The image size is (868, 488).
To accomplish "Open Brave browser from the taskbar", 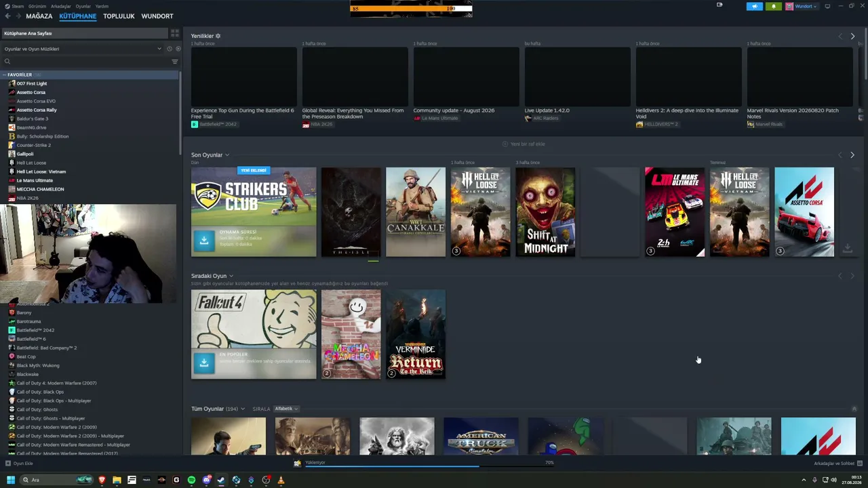I will point(102,480).
